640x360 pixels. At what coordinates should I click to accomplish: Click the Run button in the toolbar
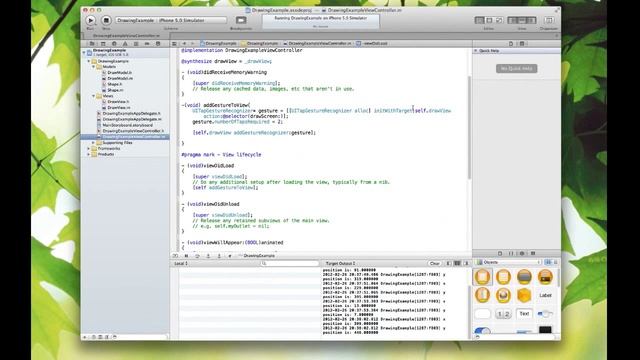(91, 20)
